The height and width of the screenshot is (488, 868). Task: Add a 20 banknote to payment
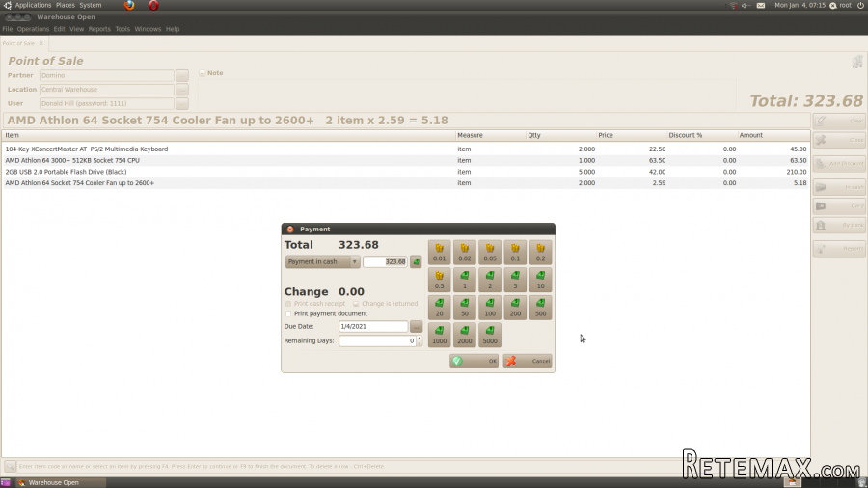439,308
